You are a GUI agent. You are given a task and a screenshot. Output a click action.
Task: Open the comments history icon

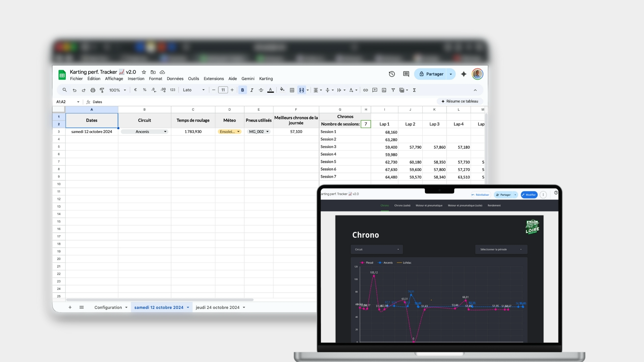[406, 74]
